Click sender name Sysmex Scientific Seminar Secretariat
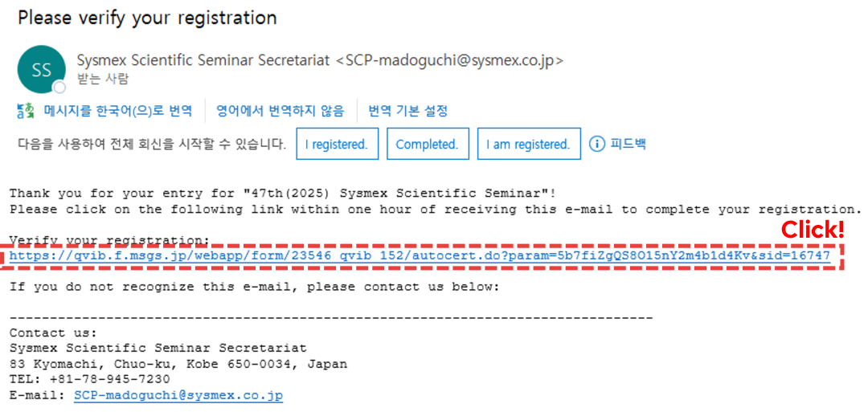The width and height of the screenshot is (868, 412). 204,60
